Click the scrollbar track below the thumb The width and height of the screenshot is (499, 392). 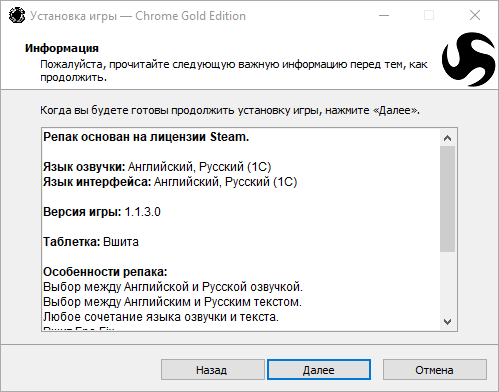pyautogui.click(x=447, y=283)
